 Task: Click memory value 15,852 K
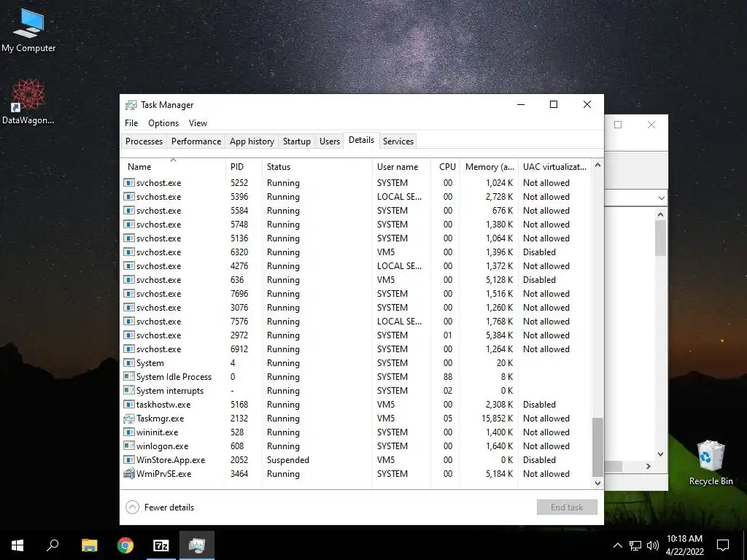[x=497, y=419]
